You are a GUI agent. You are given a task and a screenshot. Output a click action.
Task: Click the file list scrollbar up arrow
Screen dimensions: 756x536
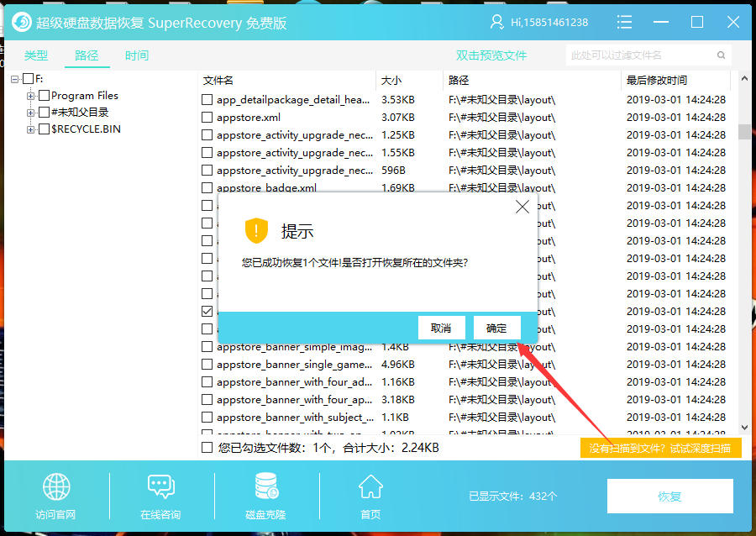744,79
